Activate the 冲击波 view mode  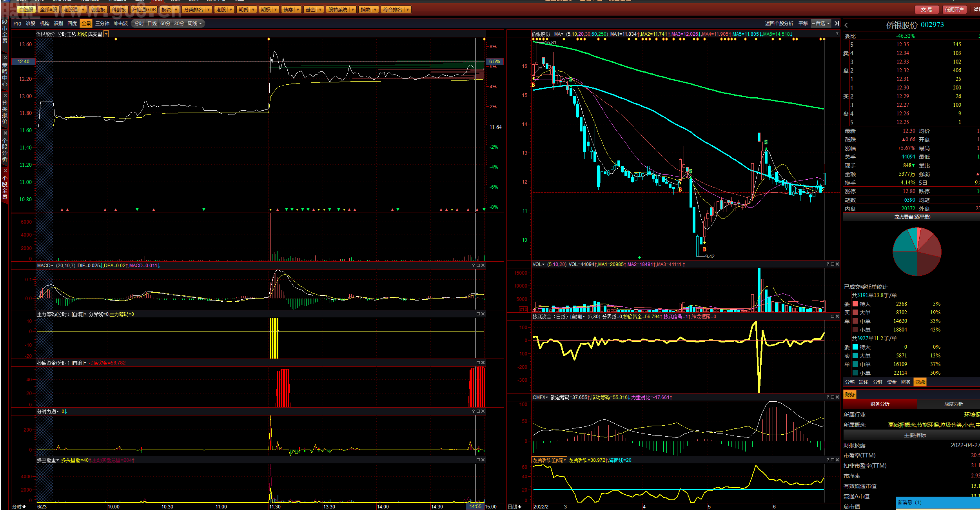pyautogui.click(x=121, y=24)
